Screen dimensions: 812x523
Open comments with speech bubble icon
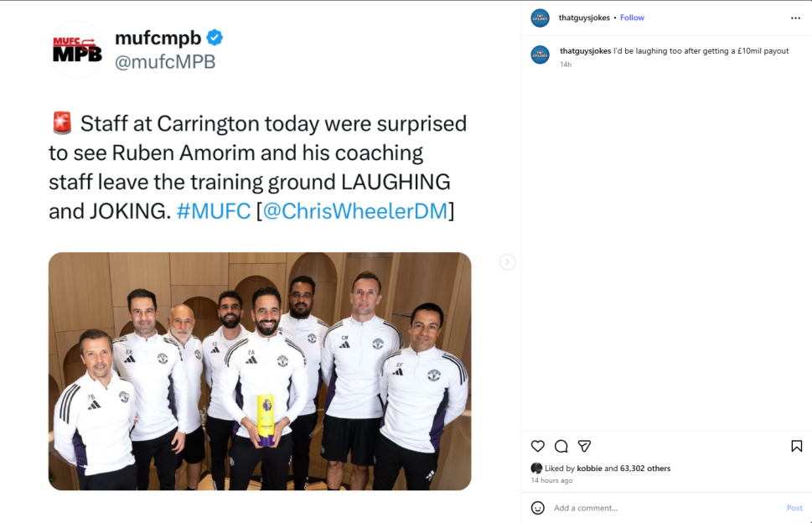(x=561, y=446)
